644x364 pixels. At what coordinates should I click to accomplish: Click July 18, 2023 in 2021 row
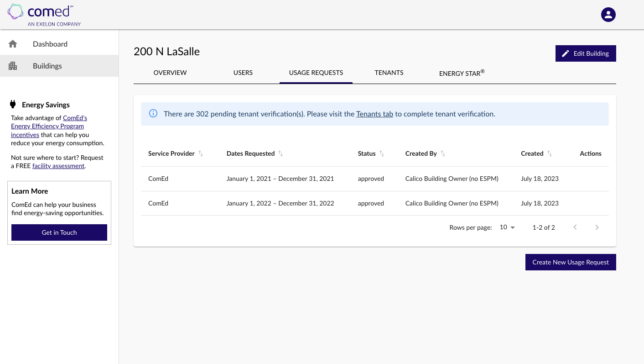(540, 179)
